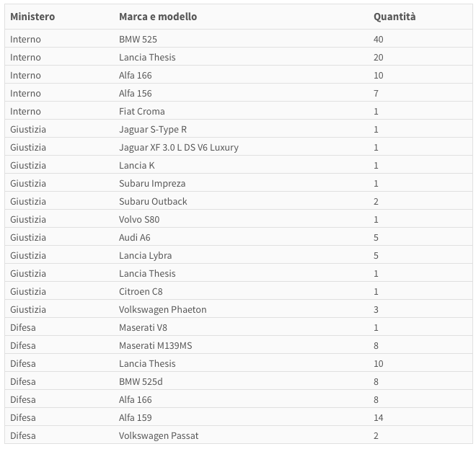Click the Quantità column header
The height and width of the screenshot is (449, 476).
[x=395, y=17]
